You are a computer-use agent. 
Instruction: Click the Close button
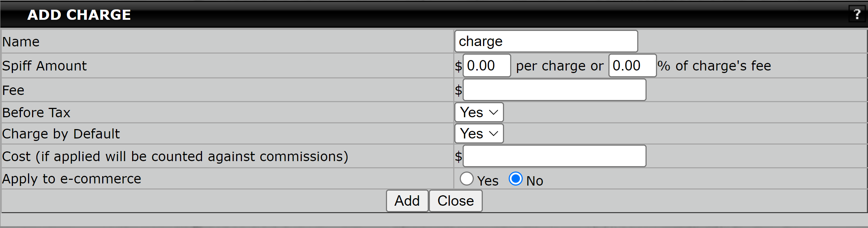tap(456, 201)
